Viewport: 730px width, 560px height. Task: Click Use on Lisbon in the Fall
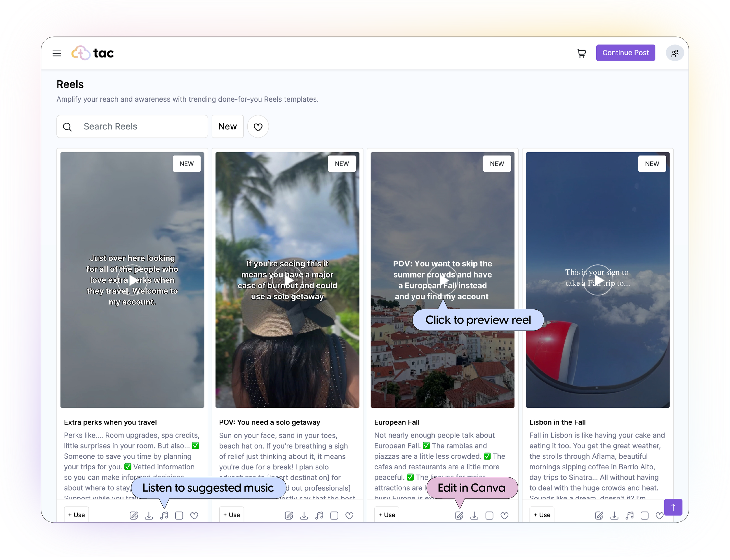pyautogui.click(x=542, y=515)
